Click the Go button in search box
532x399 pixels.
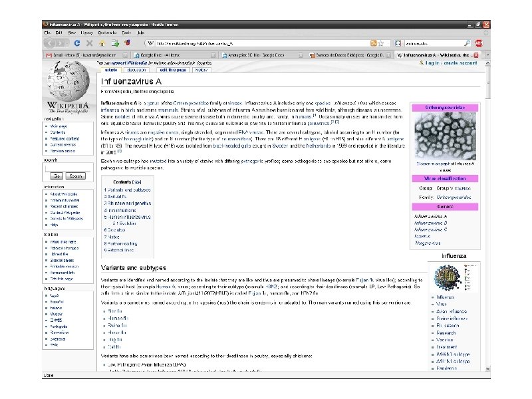57,176
